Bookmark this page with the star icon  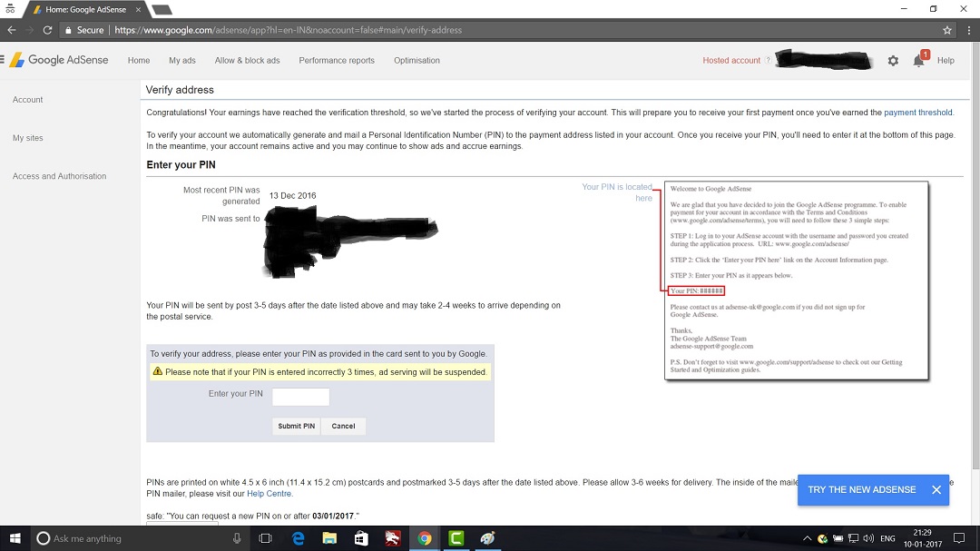946,30
